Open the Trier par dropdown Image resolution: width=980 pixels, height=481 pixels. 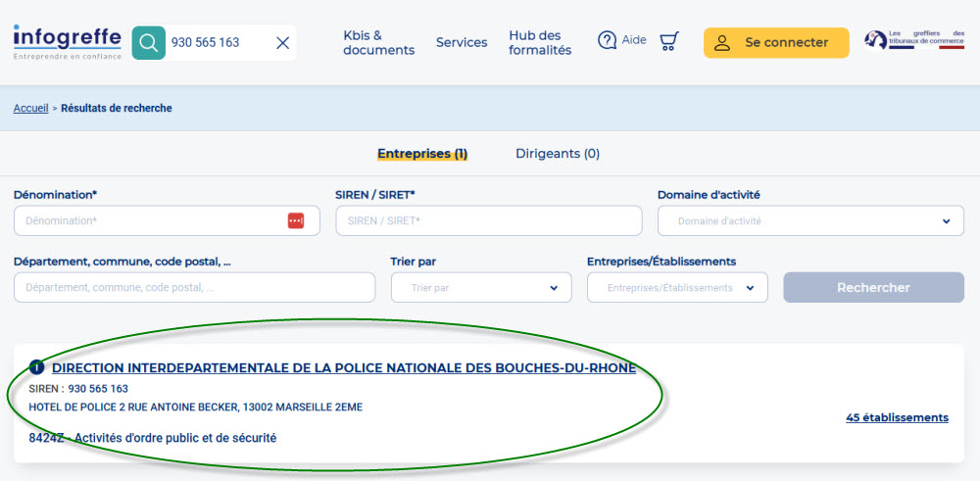point(480,288)
